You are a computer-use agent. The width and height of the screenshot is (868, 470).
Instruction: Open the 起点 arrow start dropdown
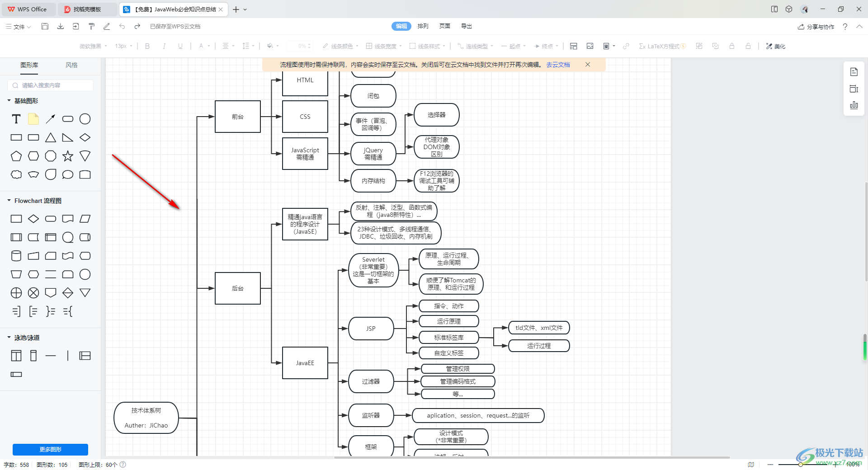click(x=514, y=46)
